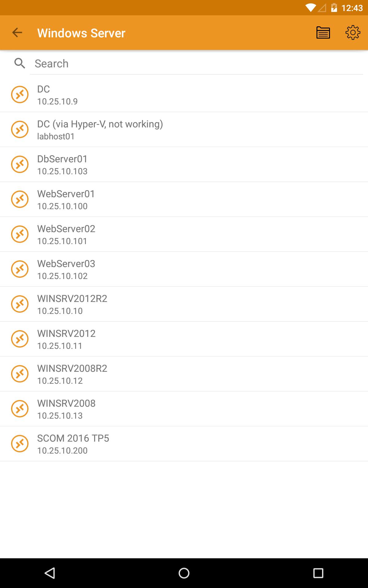Tap the RDP icon beside SCOM 2016 TP5

point(20,443)
